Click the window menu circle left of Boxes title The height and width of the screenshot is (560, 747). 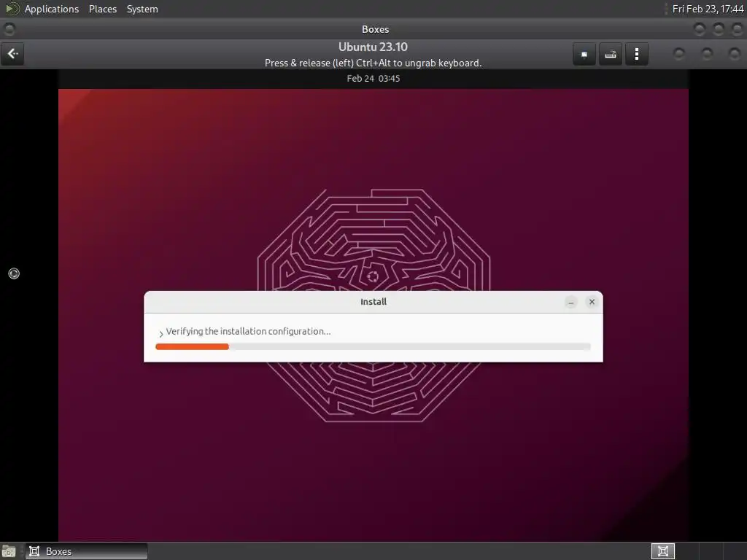pyautogui.click(x=9, y=29)
